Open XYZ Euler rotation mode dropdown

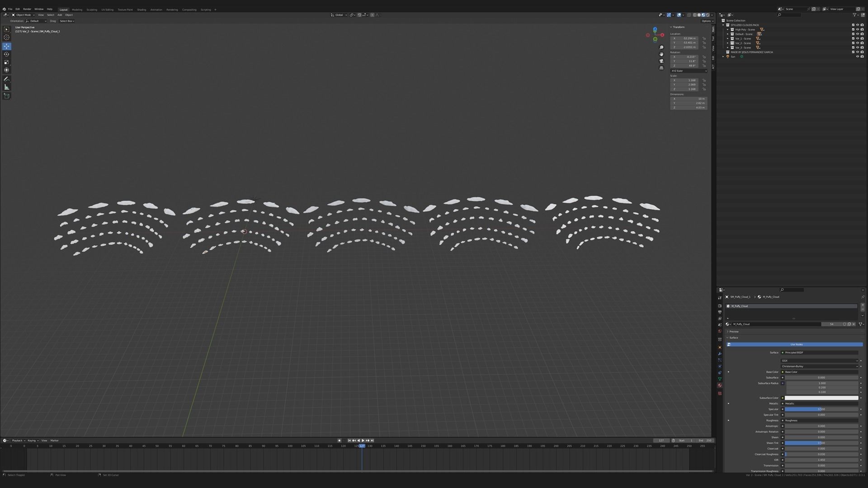pyautogui.click(x=689, y=71)
